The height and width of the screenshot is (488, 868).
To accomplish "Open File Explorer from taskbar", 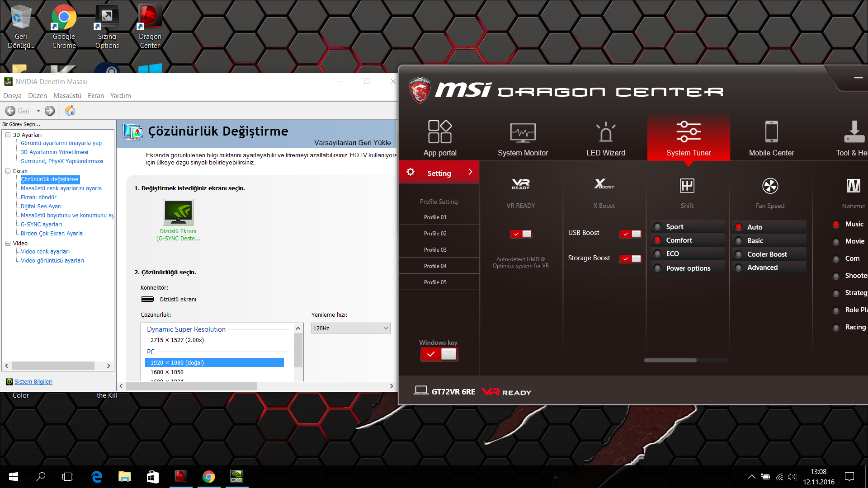I will coord(124,477).
